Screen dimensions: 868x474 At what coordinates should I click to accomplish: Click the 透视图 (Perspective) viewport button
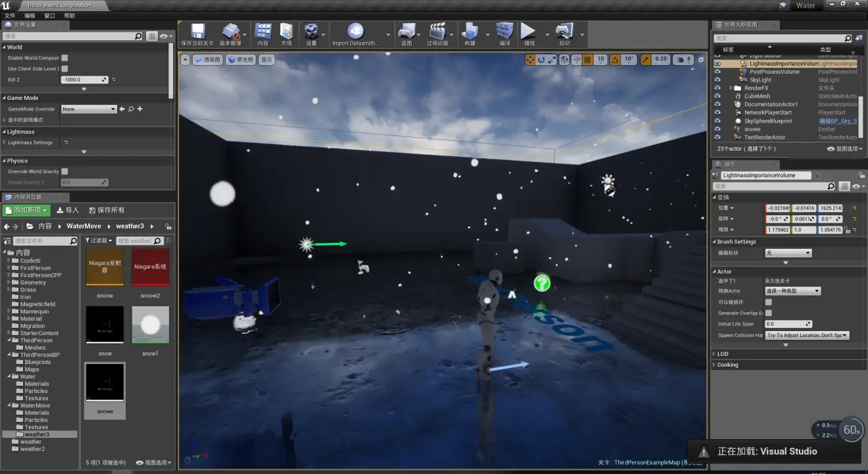click(207, 59)
